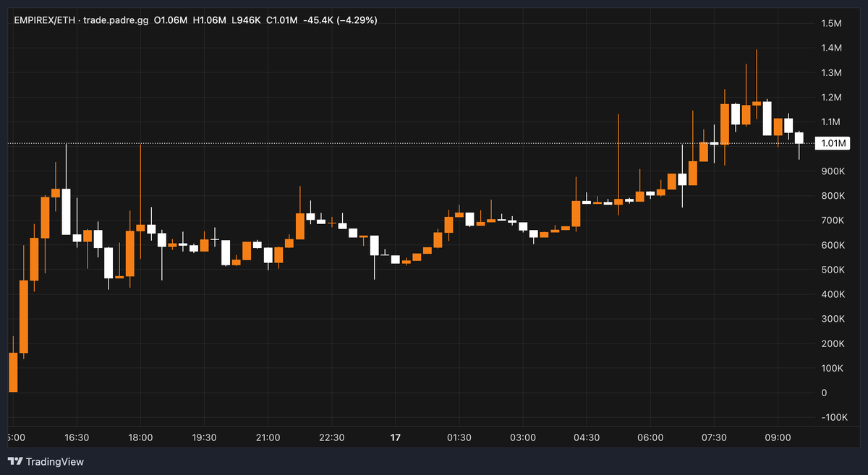Select the change value −45.4K (−4.29%)

click(x=341, y=20)
